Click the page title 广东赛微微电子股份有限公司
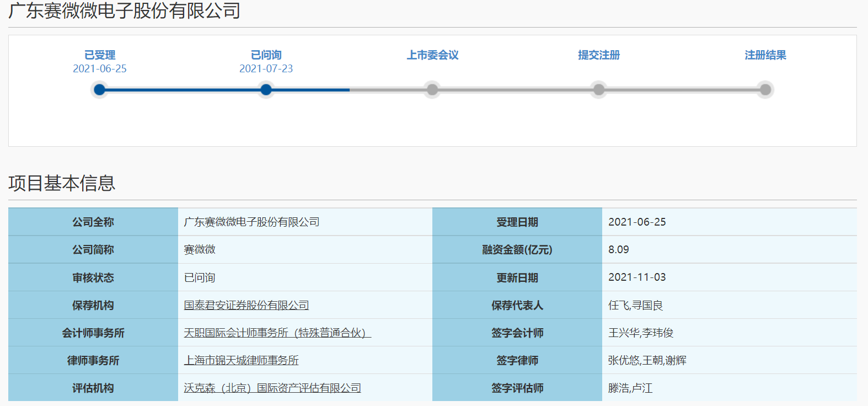 (125, 10)
